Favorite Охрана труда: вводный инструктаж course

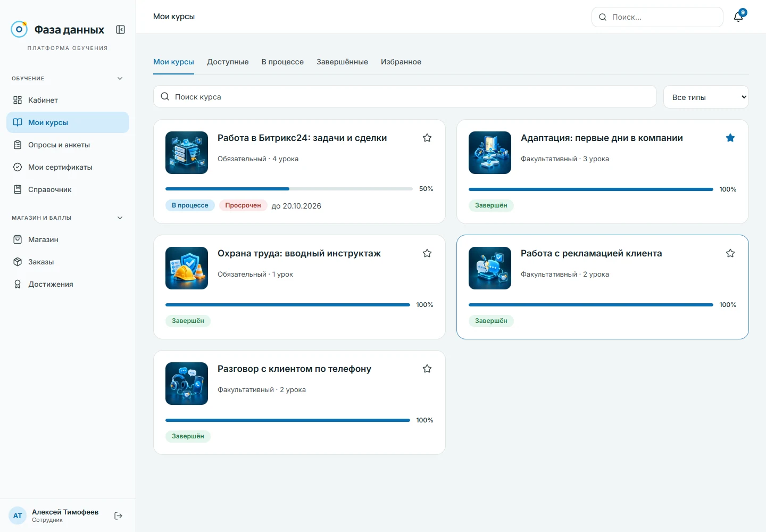point(427,253)
